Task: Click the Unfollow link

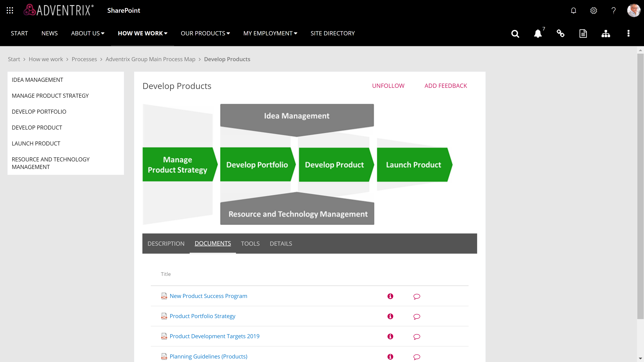Action: 388,86
